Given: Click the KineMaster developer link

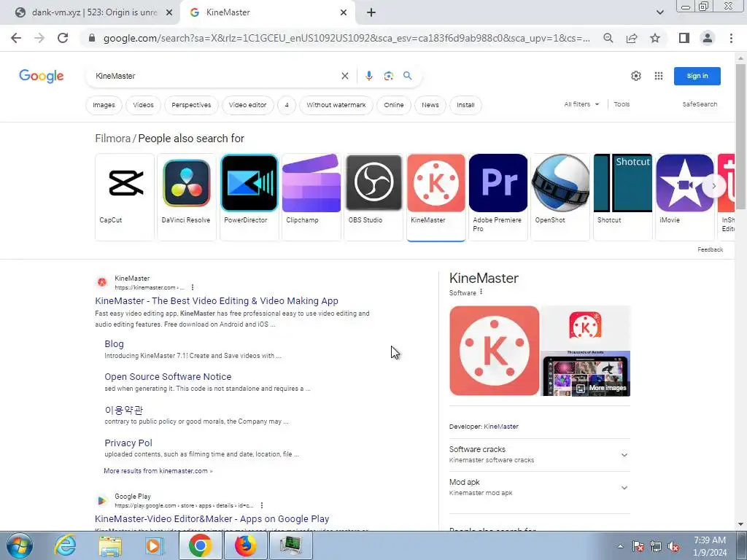Looking at the screenshot, I should click(x=501, y=427).
